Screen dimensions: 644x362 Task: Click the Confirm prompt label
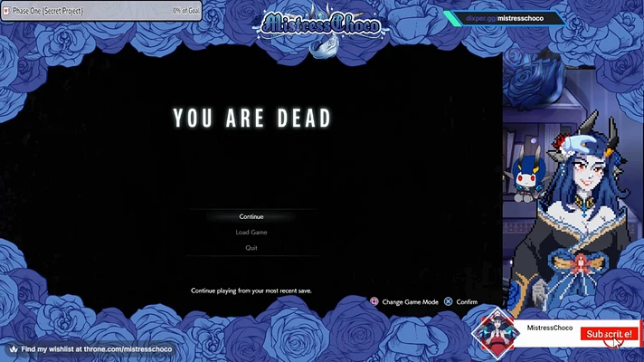467,302
